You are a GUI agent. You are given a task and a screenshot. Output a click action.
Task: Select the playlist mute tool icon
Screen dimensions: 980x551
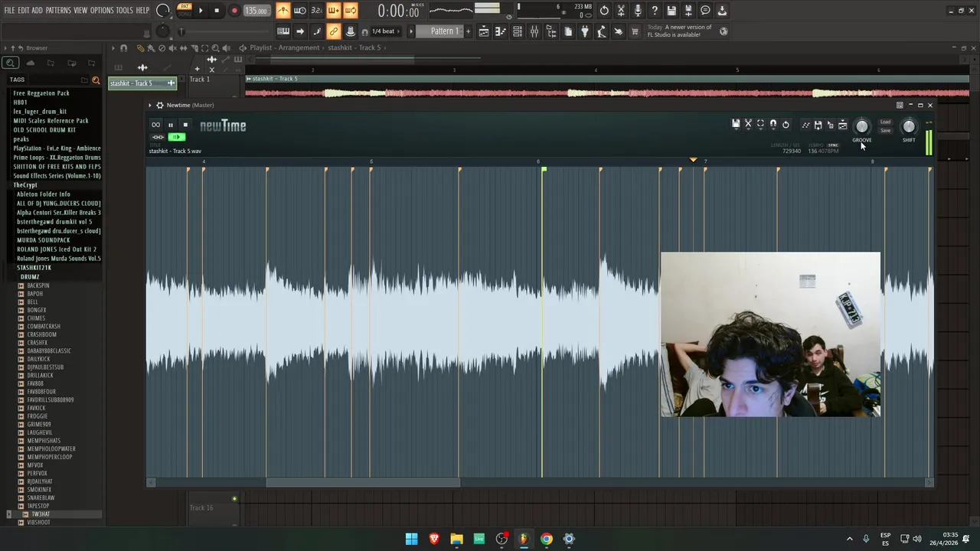coord(172,48)
